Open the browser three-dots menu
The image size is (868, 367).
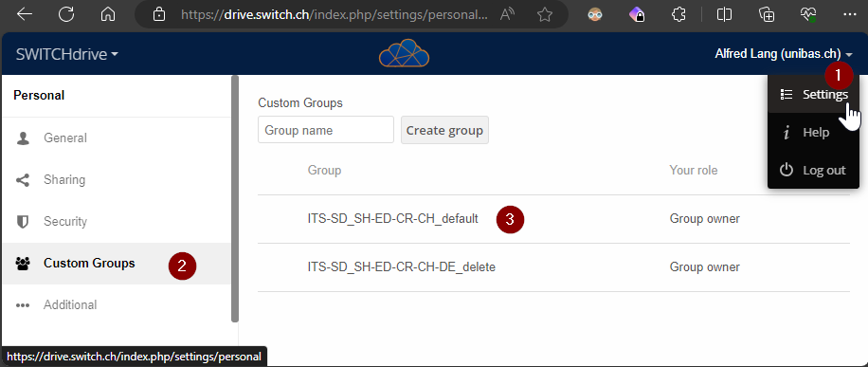point(849,15)
